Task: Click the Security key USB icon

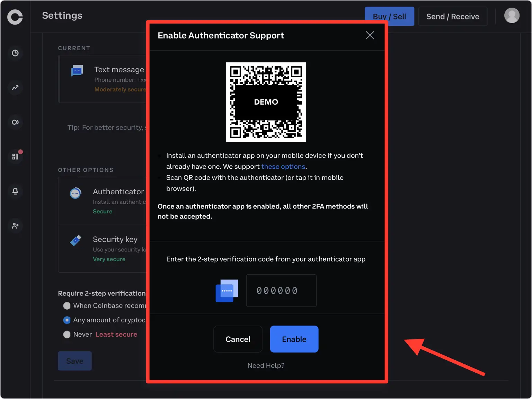Action: point(76,240)
